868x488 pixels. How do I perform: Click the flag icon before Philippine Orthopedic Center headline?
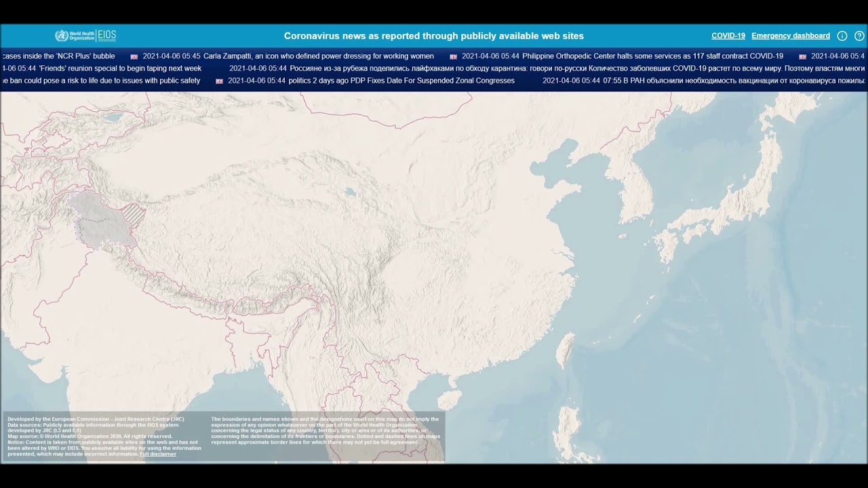pyautogui.click(x=454, y=57)
